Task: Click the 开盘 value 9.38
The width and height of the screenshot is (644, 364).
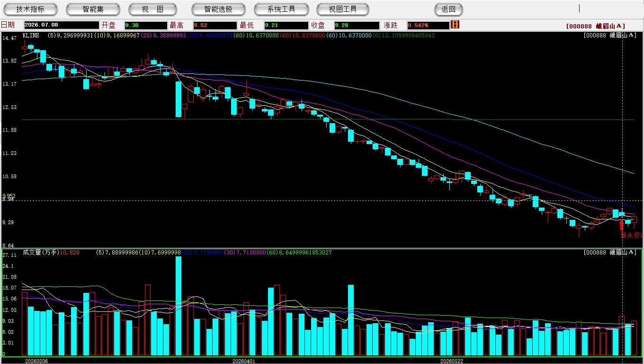Action: click(146, 25)
